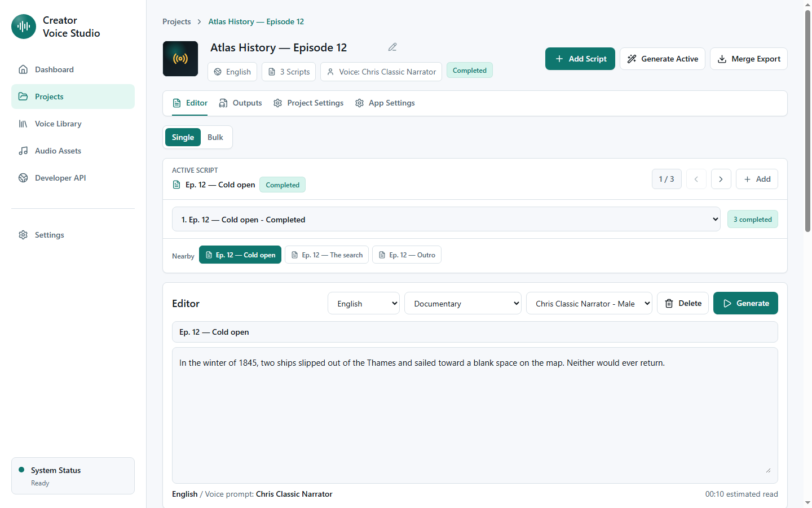Click the green Generate button
This screenshot has height=508, width=812.
pyautogui.click(x=745, y=303)
